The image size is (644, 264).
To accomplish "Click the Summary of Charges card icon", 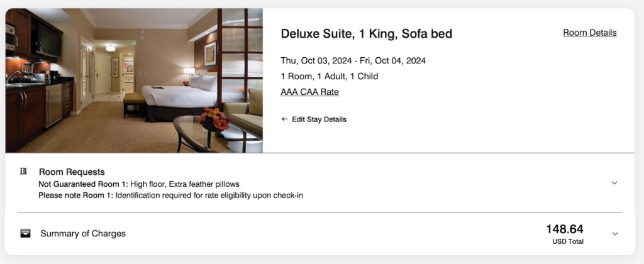I will [x=26, y=233].
